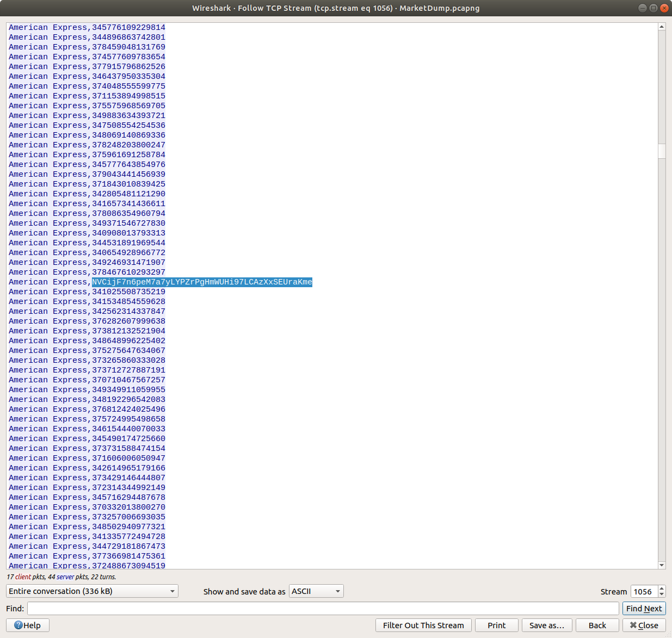This screenshot has height=638, width=672.
Task: Increment the Stream number with up arrow
Action: pyautogui.click(x=662, y=589)
